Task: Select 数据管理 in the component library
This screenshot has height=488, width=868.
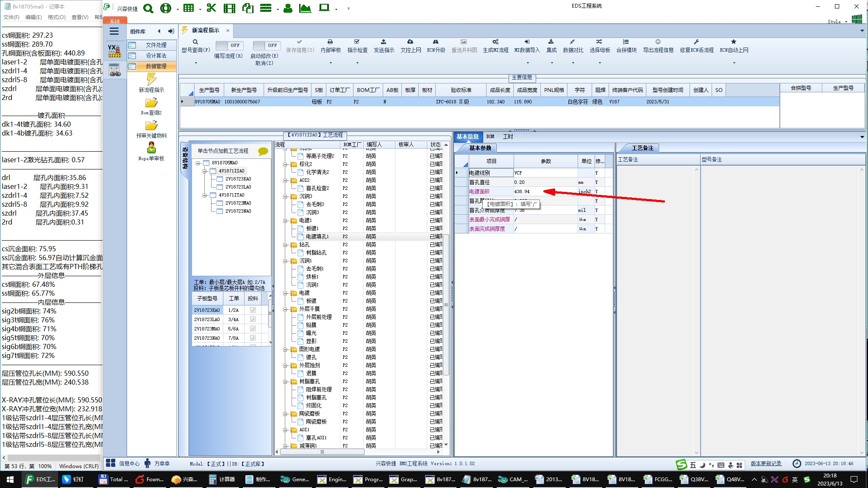Action: (156, 67)
